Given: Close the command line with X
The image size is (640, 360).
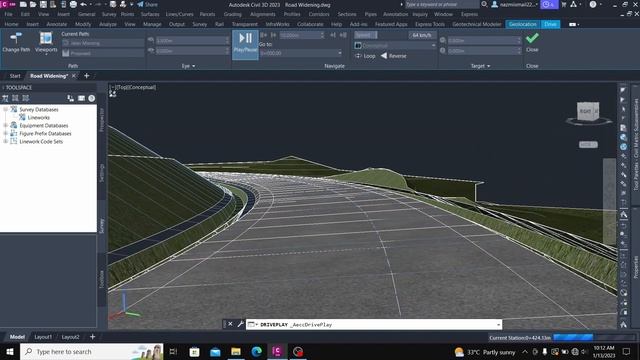Looking at the screenshot, I should tap(230, 324).
